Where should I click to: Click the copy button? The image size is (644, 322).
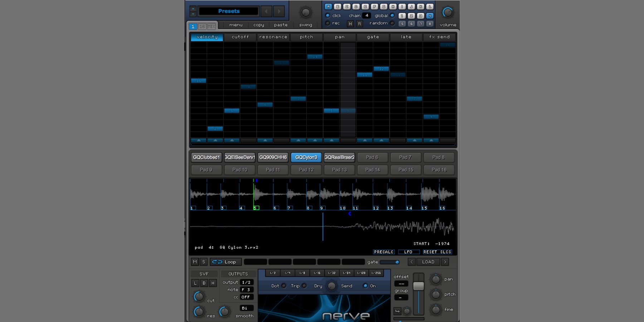tap(259, 25)
